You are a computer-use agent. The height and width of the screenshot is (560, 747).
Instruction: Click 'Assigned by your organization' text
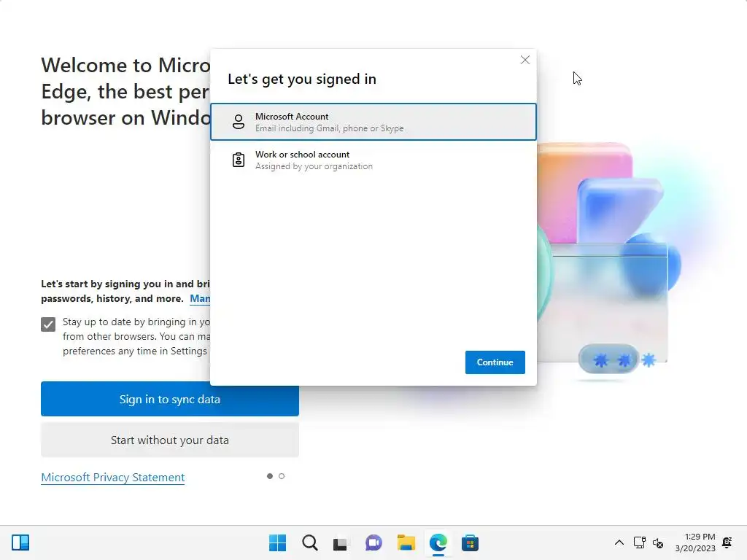pos(314,166)
